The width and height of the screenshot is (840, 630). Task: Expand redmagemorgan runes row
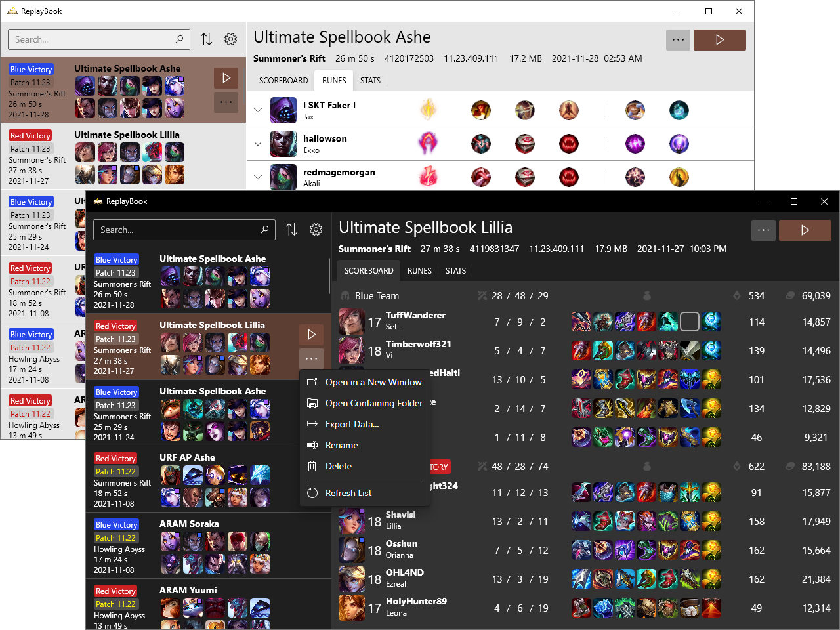(x=258, y=177)
